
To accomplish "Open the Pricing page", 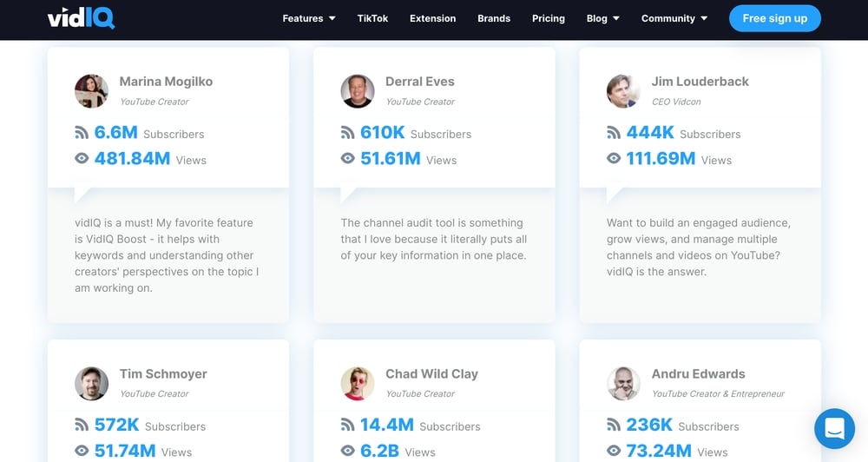I will [549, 18].
